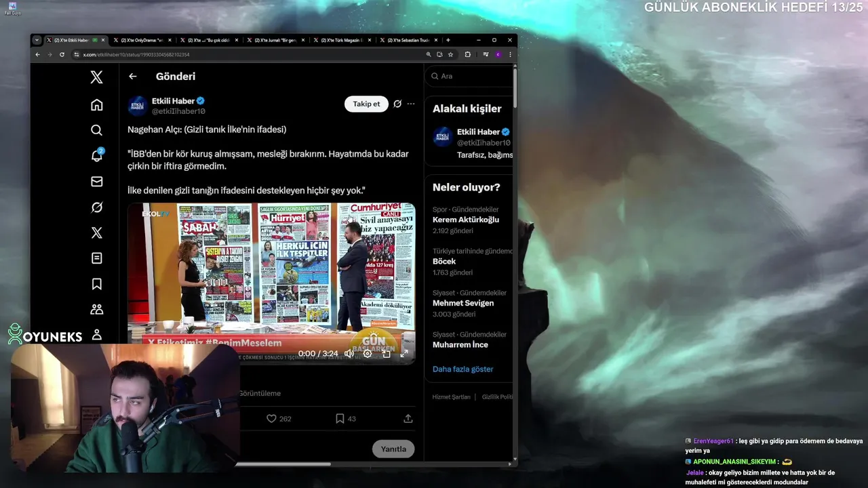Bookmark page with star icon
The width and height of the screenshot is (868, 488).
tap(450, 54)
